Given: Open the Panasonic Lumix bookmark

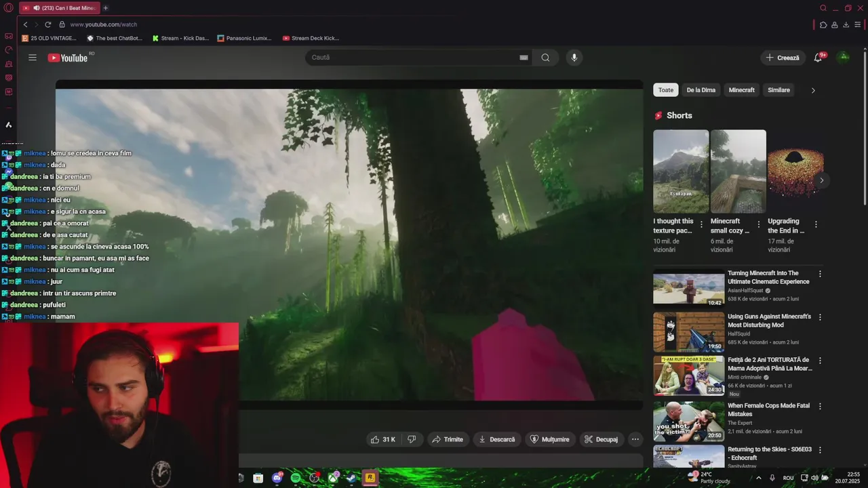Looking at the screenshot, I should click(244, 39).
